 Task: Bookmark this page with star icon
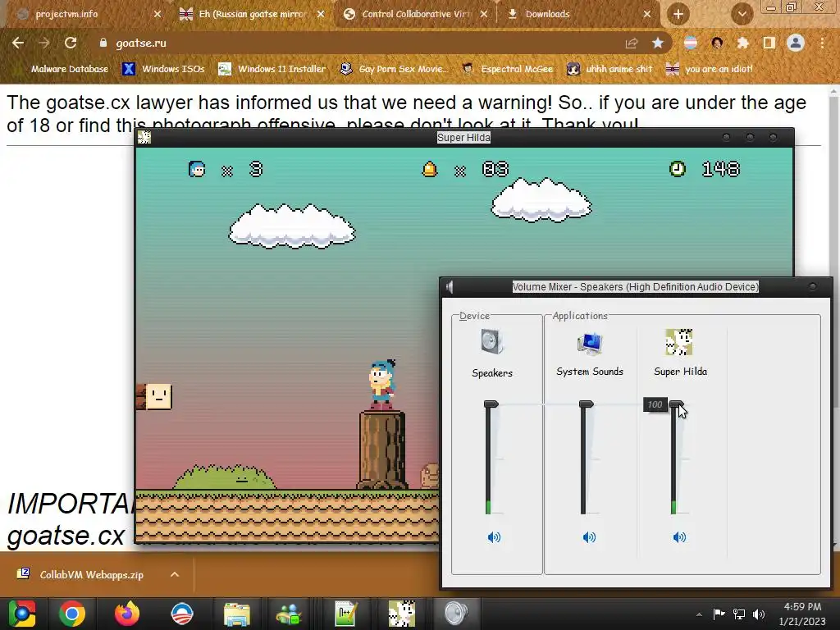(658, 43)
